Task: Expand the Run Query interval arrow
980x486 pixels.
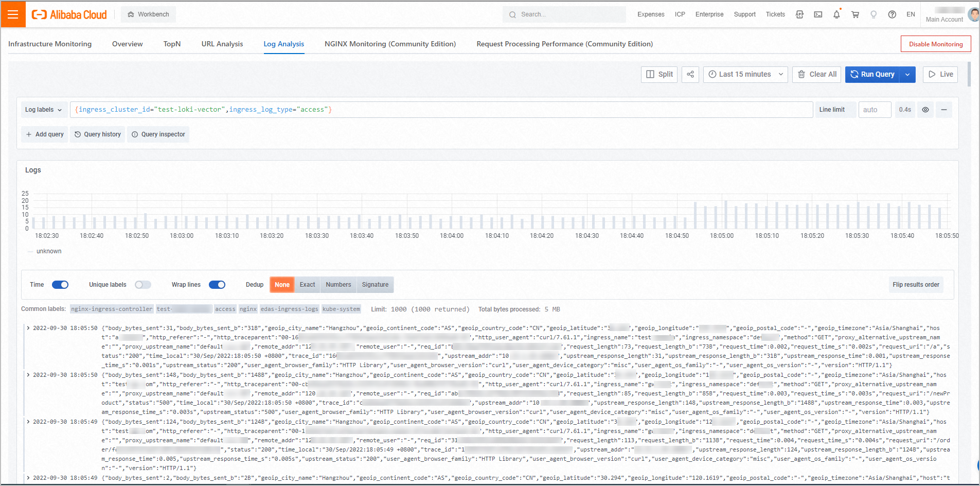Action: pos(908,74)
